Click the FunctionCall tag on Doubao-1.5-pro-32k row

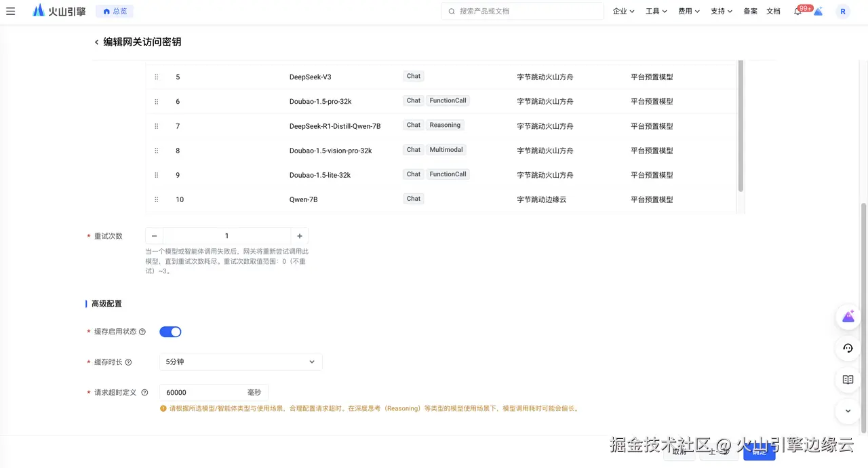(448, 101)
